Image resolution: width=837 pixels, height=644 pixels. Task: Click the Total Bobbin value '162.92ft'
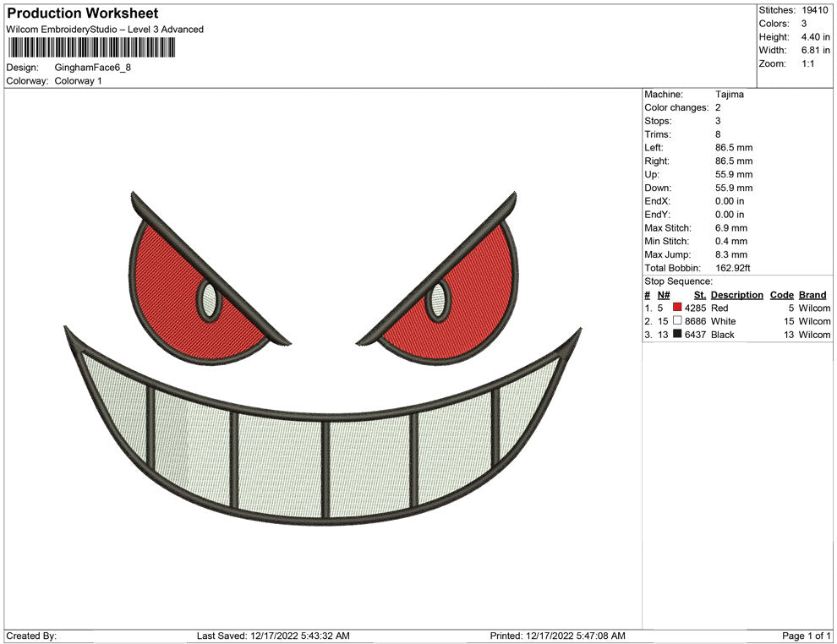(732, 268)
